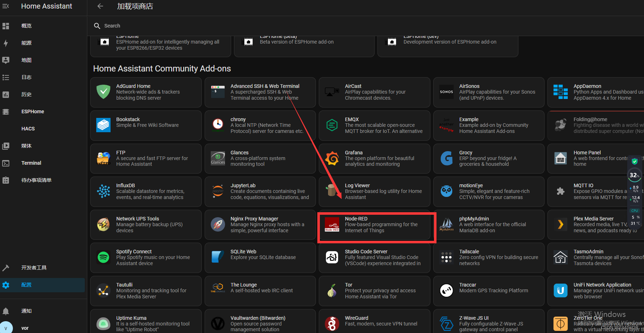Click the Tor onion icon
The image size is (644, 333).
point(332,290)
